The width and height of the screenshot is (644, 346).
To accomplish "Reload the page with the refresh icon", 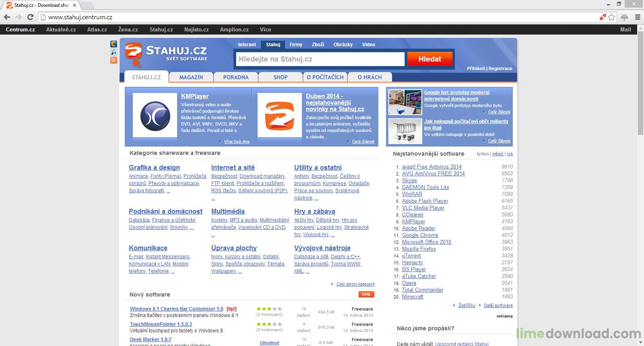I will (x=30, y=17).
